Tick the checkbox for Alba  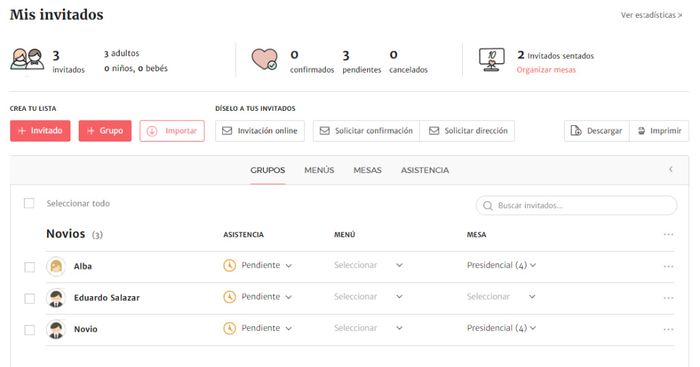[x=29, y=267]
